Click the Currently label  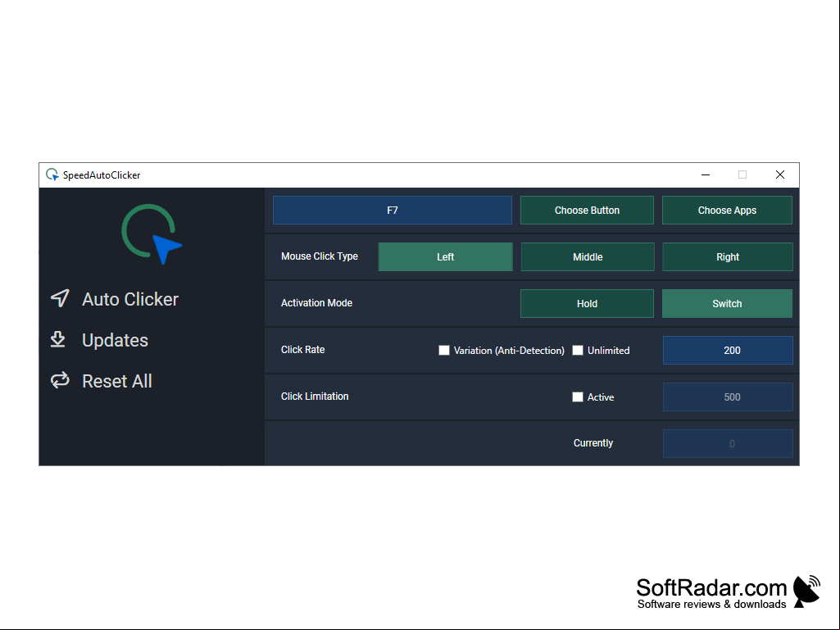(593, 443)
